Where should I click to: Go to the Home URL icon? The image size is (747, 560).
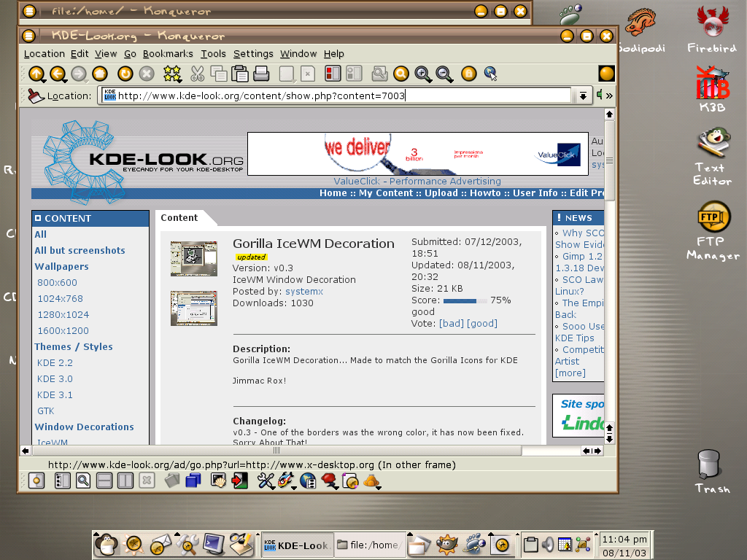pos(99,74)
